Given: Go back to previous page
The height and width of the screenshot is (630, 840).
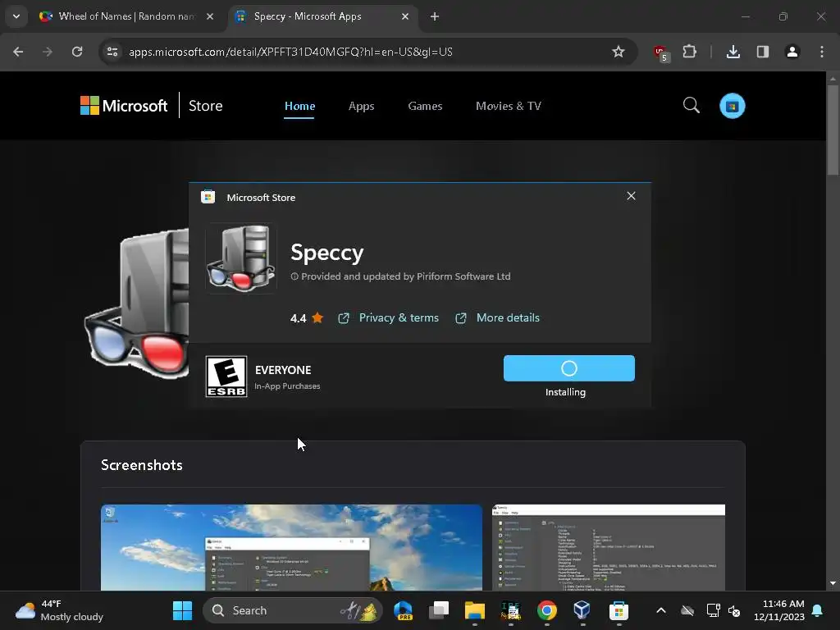Looking at the screenshot, I should [18, 52].
